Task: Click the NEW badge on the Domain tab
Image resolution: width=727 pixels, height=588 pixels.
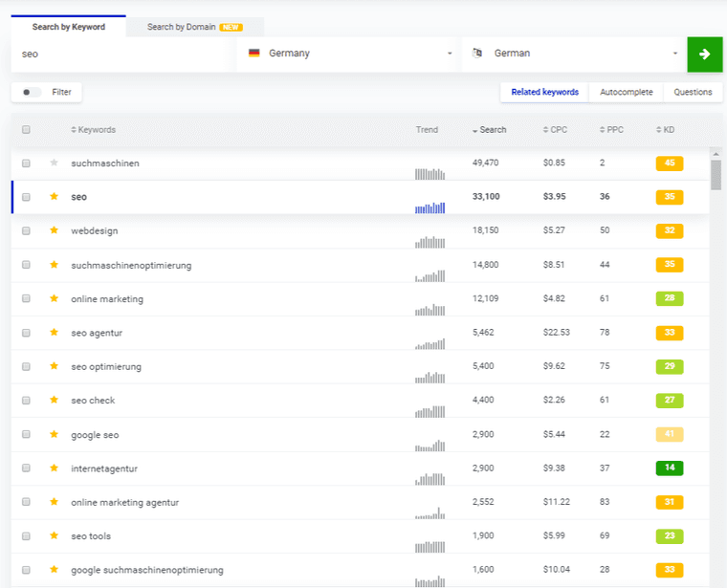Action: tap(231, 28)
